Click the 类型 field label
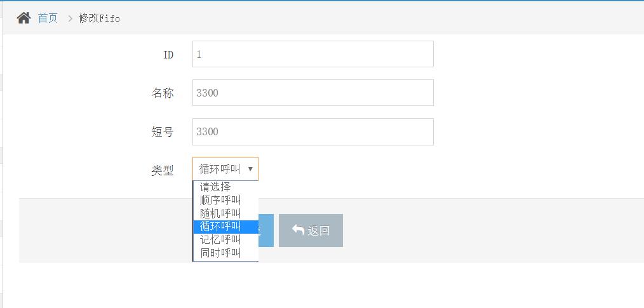Viewport: 644px width, 308px height. coord(162,170)
